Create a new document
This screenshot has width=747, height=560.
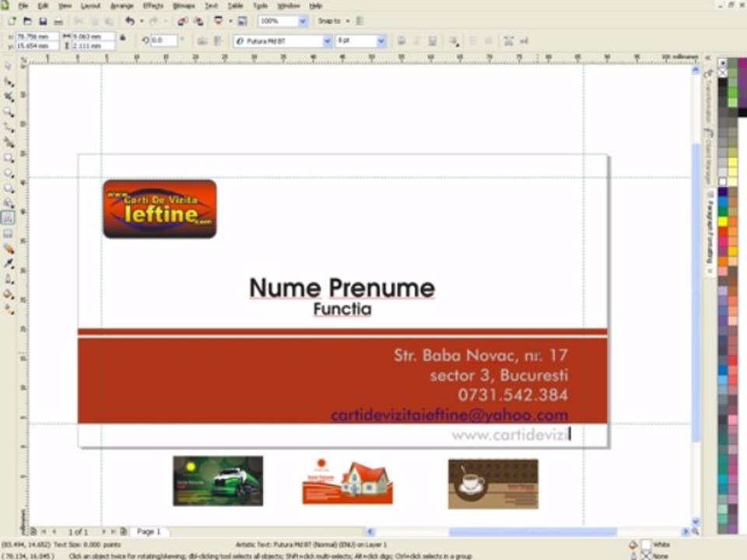tap(12, 21)
